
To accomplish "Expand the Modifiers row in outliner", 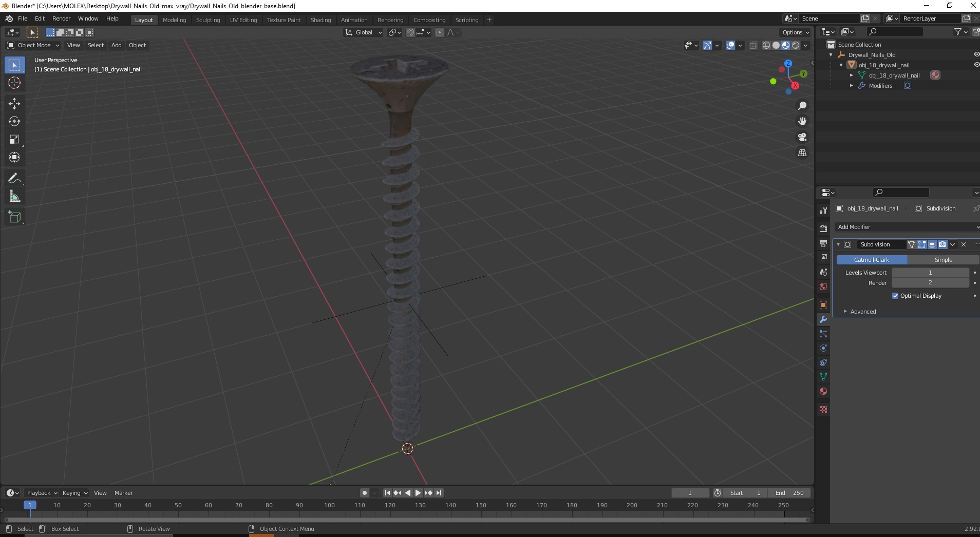I will click(852, 86).
